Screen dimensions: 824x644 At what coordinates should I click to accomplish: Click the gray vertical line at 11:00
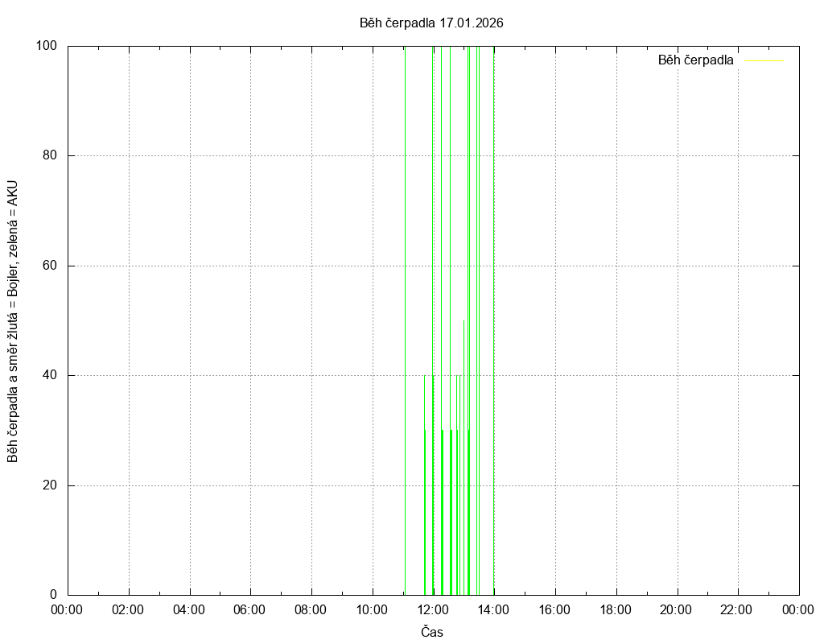click(x=405, y=322)
